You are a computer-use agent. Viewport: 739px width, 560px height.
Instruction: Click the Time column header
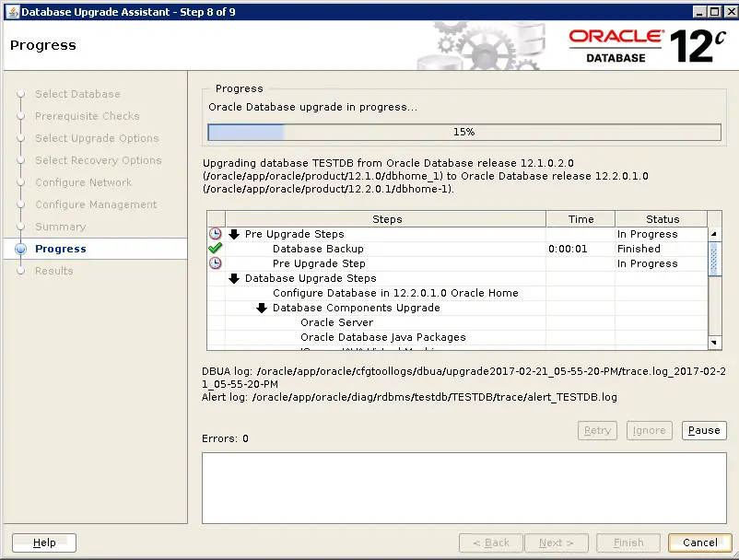(x=581, y=219)
